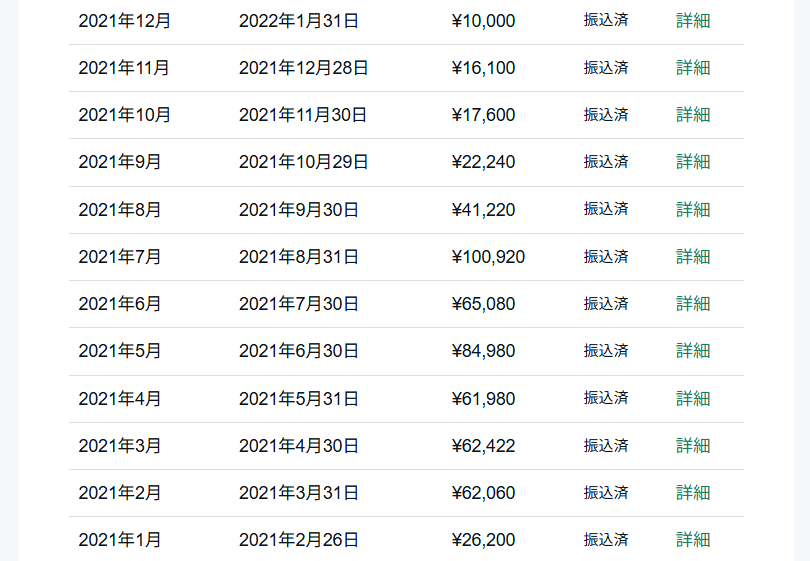Image resolution: width=810 pixels, height=561 pixels.
Task: Select 詳細 for the ¥62,422 payment
Action: pyautogui.click(x=693, y=446)
